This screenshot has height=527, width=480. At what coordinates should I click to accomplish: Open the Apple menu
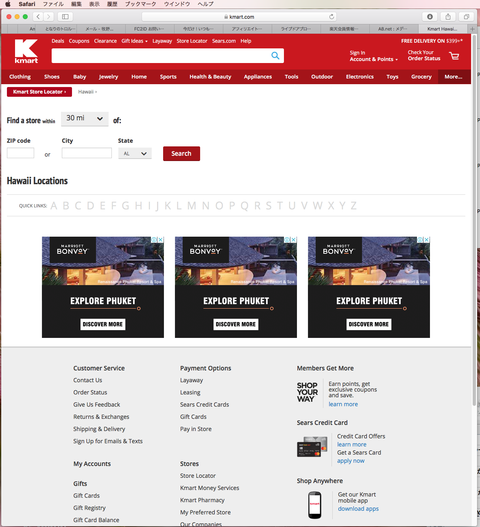(x=7, y=4)
